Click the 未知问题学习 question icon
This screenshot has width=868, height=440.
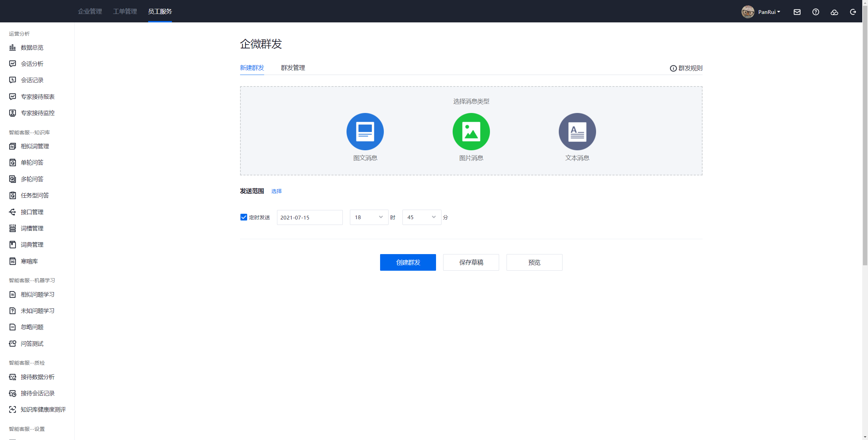pyautogui.click(x=13, y=311)
